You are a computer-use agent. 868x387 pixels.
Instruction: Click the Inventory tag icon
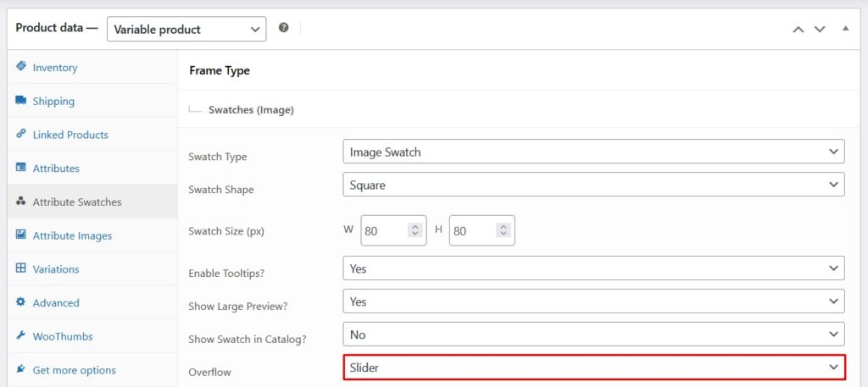(21, 67)
